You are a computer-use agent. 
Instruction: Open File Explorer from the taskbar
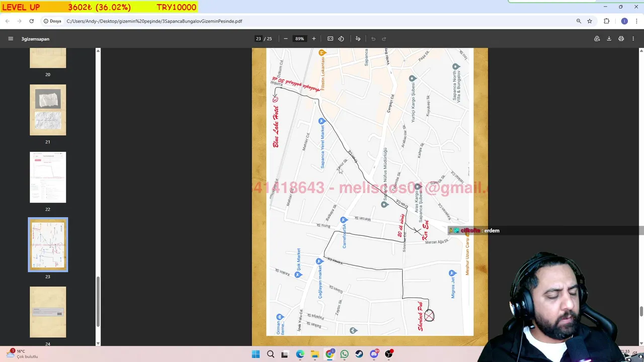314,354
